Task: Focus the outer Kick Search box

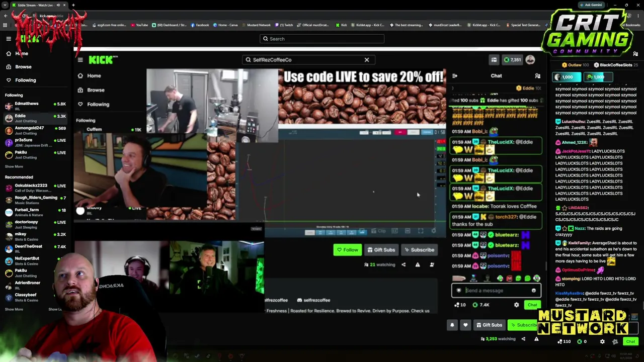Action: (322, 39)
